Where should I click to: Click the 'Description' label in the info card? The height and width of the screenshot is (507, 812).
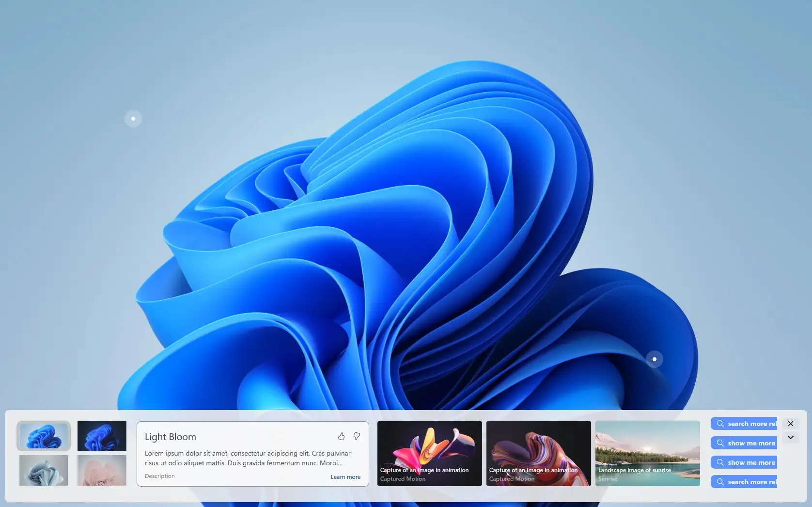(x=160, y=476)
